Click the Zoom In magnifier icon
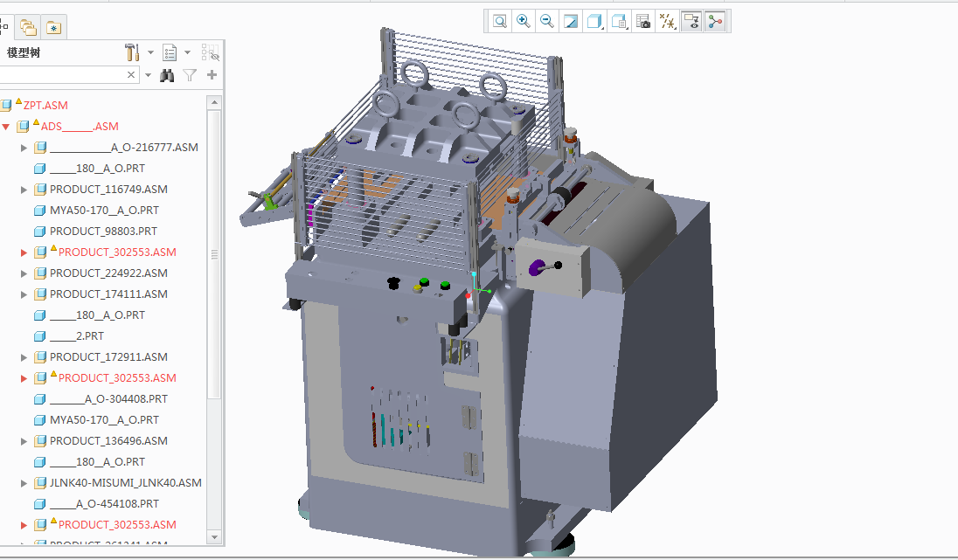Screen dimensions: 958x560 point(524,20)
